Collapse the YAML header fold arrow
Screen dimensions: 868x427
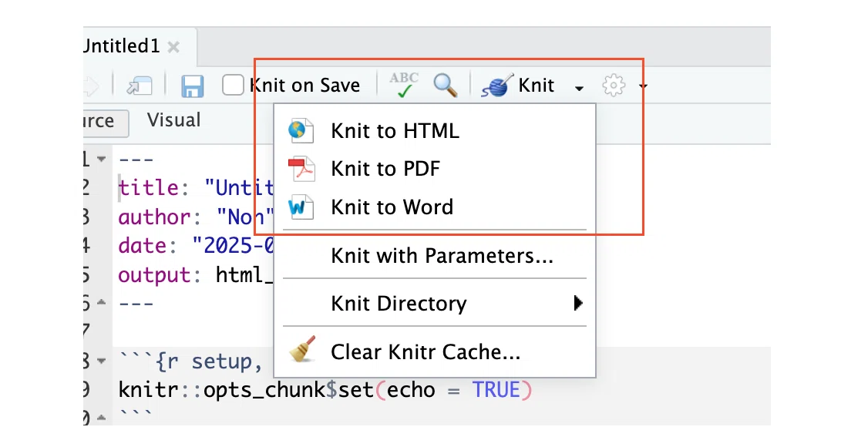click(101, 160)
